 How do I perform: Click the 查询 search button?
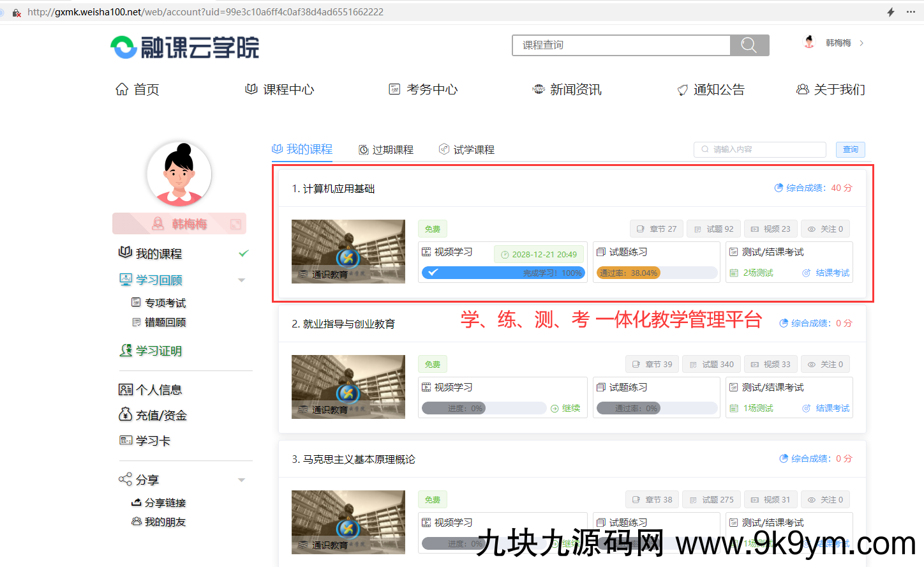[850, 149]
